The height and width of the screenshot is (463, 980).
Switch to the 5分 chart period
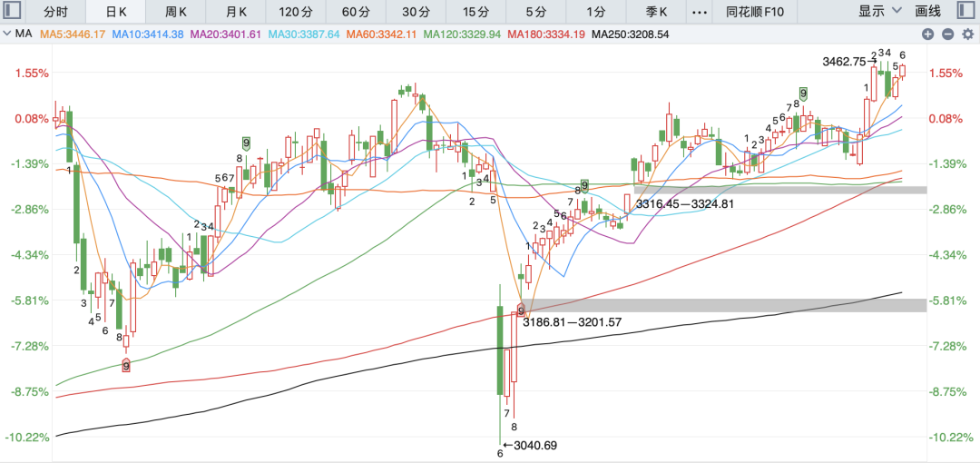click(536, 12)
